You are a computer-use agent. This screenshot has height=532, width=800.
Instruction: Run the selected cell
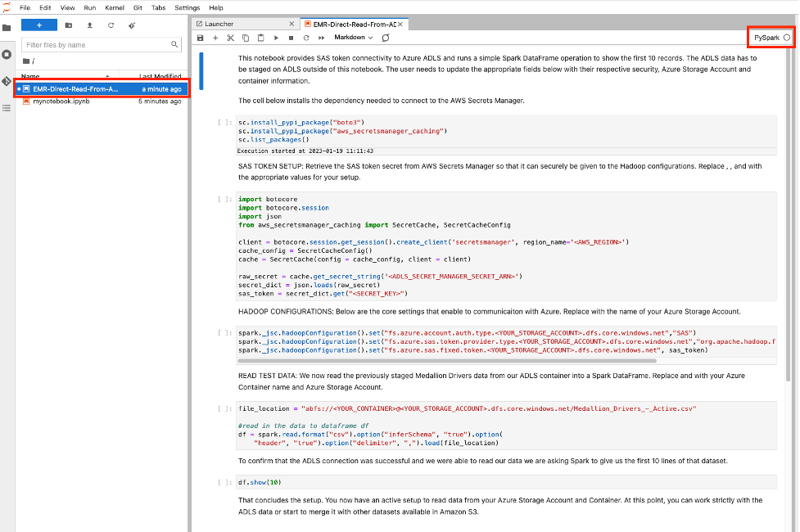pos(276,38)
